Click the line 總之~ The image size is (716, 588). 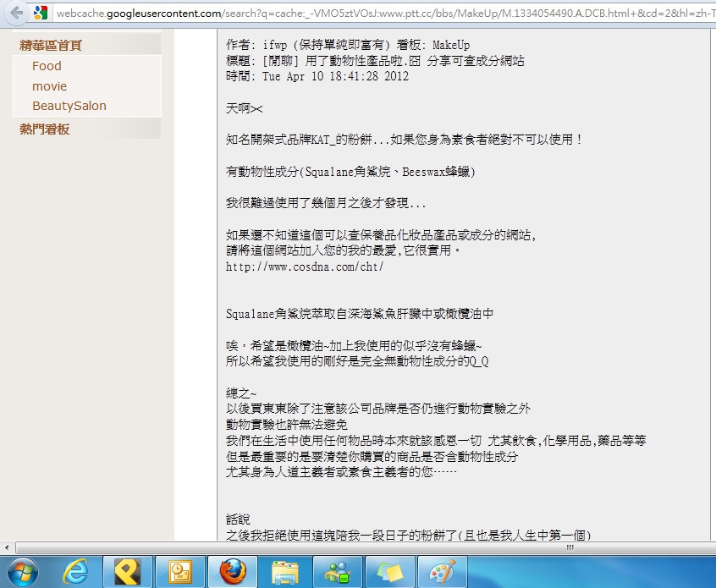241,393
